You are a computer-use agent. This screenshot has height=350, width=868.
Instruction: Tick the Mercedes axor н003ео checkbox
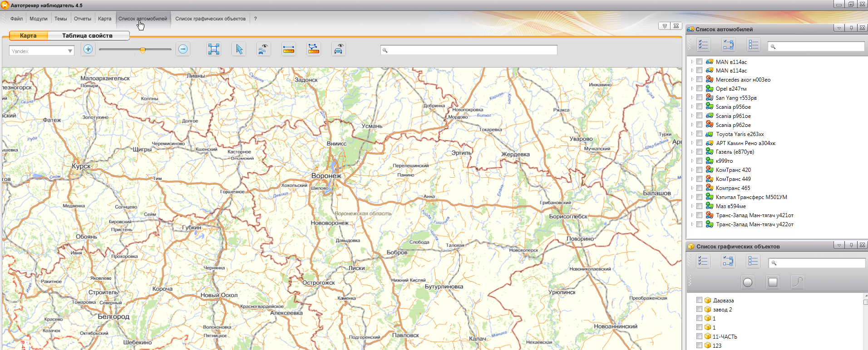click(x=700, y=79)
